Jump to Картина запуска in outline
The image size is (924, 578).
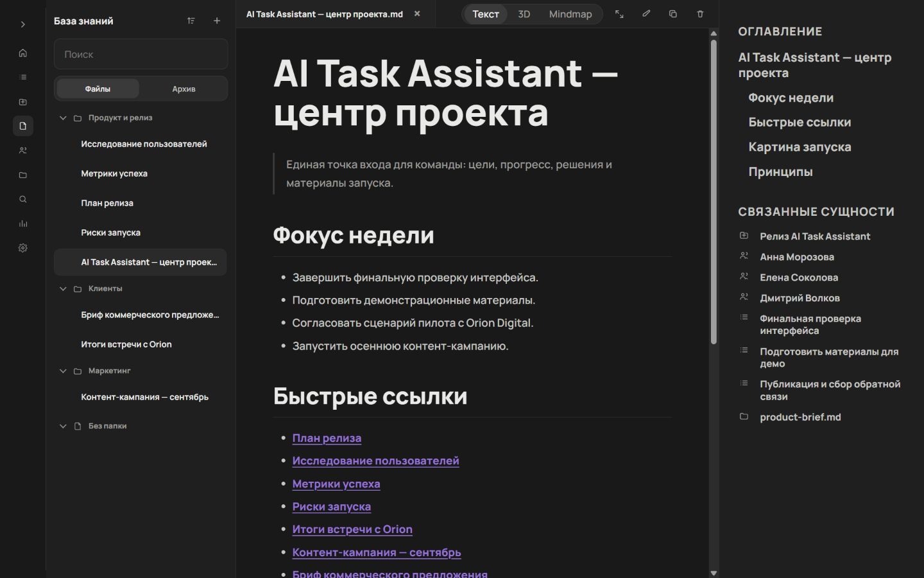[800, 147]
